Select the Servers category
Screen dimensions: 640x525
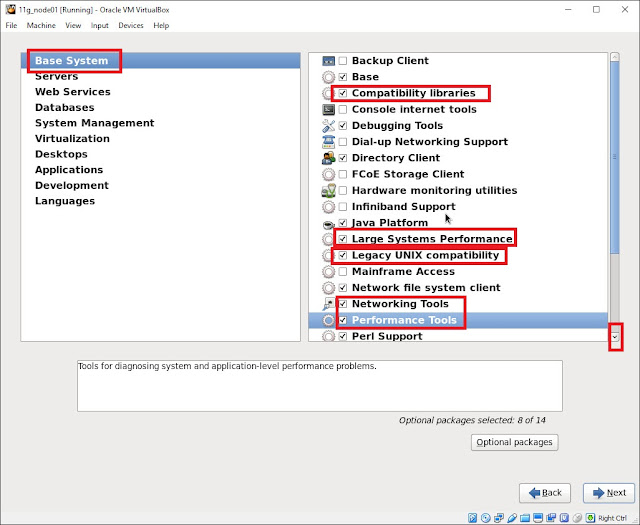click(160, 76)
